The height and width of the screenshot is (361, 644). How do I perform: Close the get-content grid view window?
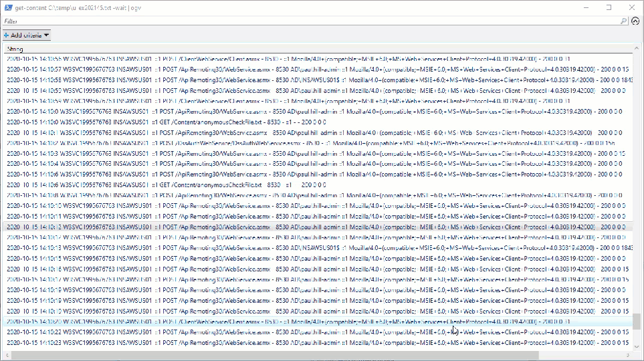[632, 7]
